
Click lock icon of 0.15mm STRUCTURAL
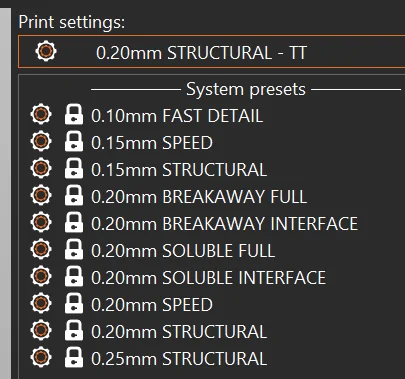74,168
